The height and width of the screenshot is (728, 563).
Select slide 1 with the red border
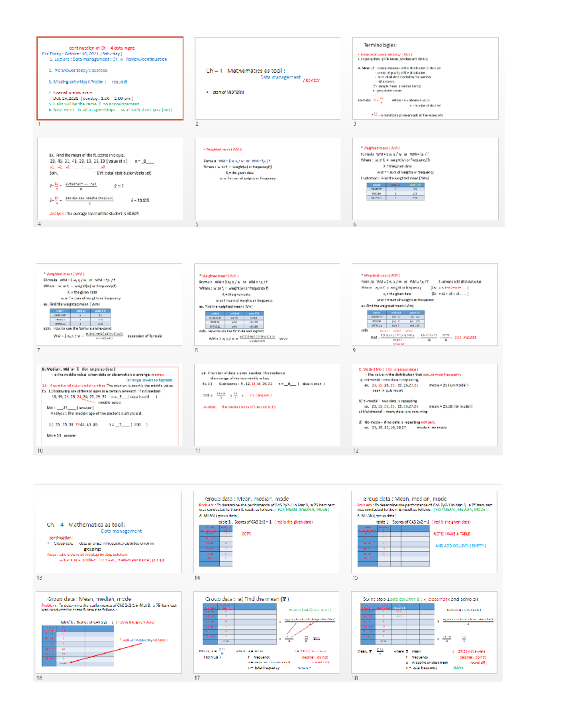tap(110, 79)
